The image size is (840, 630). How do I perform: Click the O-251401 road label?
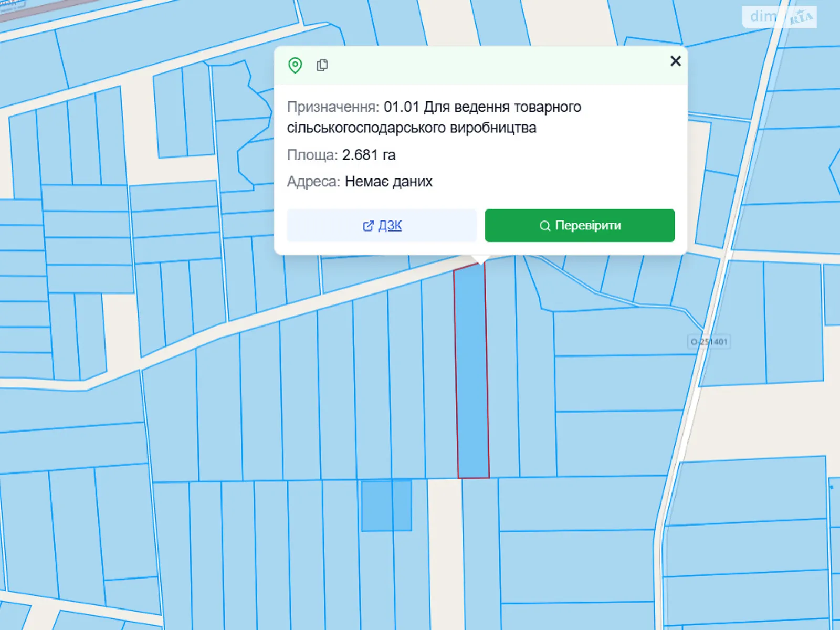[x=709, y=342]
